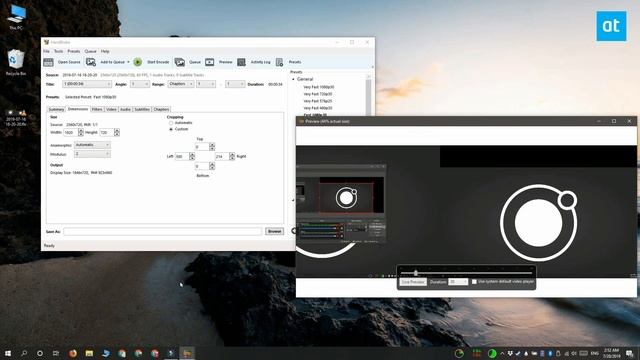Select Custom cropping radio button
Screen dimensions: 640x360
171,129
